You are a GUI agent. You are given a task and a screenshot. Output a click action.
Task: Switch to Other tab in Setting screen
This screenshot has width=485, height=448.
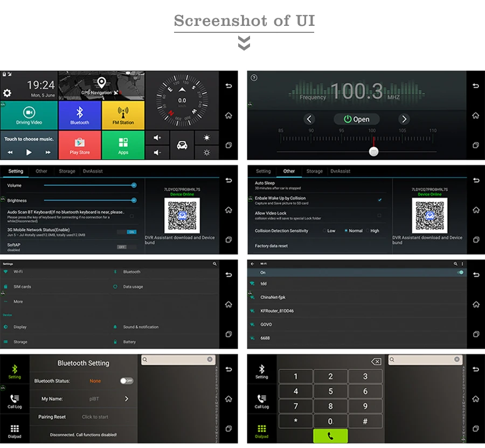(41, 171)
